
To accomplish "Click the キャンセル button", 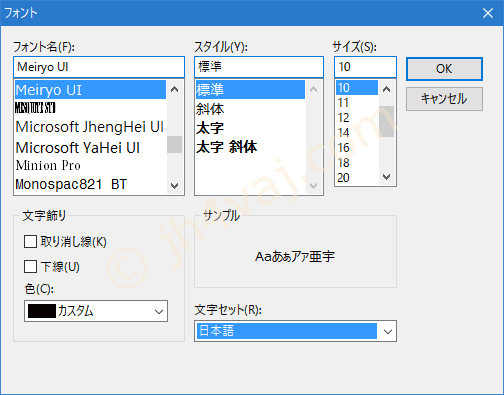I will pos(444,99).
